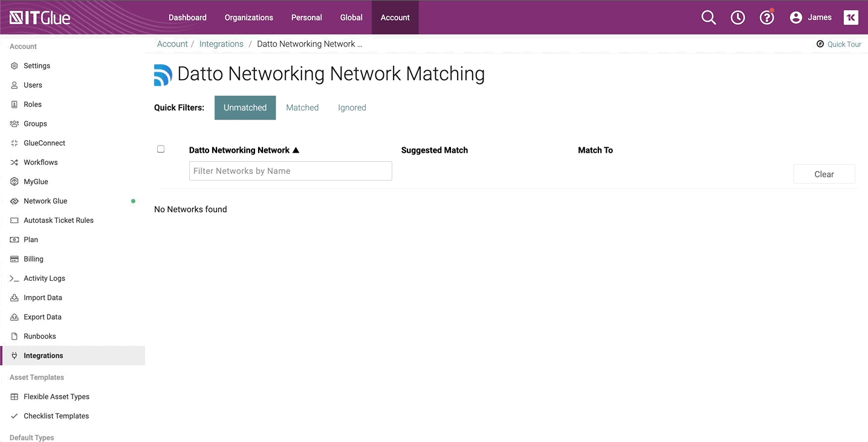Open the James user profile icon

pyautogui.click(x=796, y=18)
